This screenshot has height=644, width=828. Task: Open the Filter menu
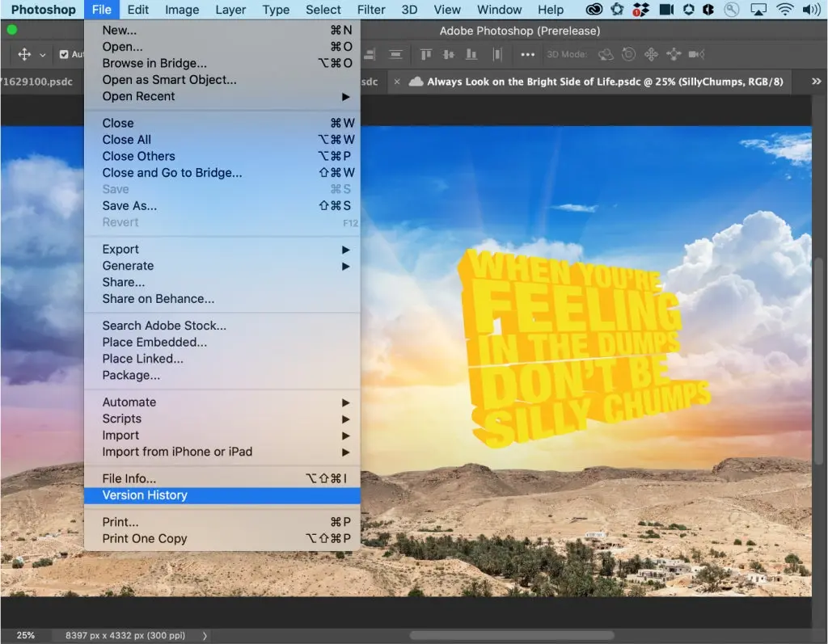tap(371, 10)
